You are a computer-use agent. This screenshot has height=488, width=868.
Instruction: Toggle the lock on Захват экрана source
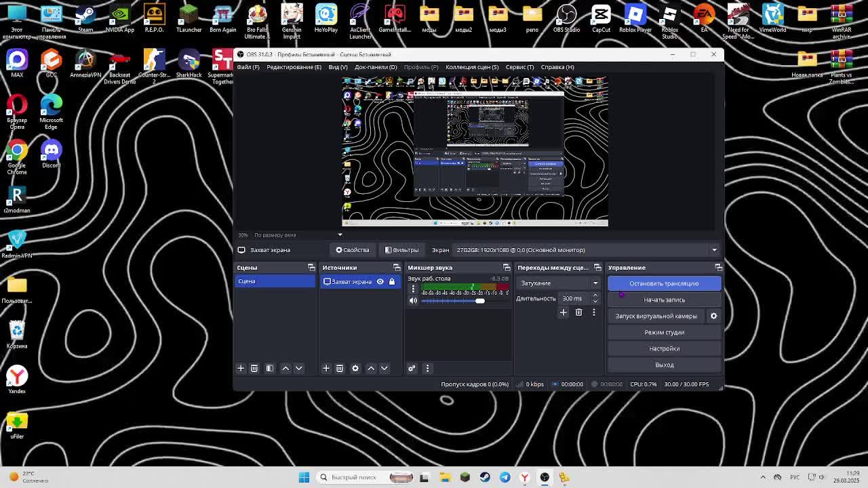pos(392,281)
